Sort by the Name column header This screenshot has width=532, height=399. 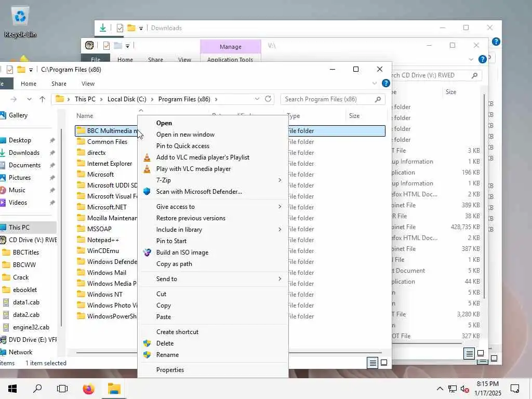(85, 116)
